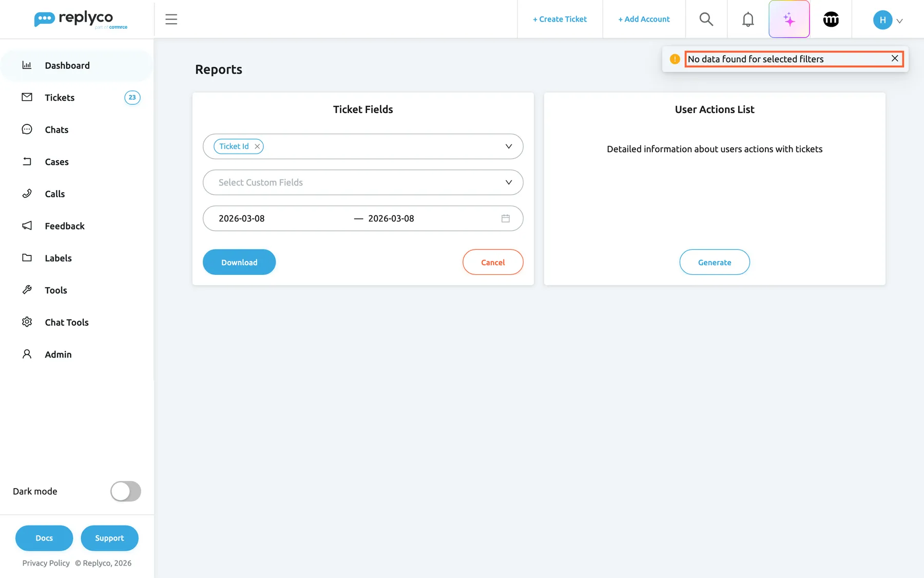Open the Privacy Policy link
Image resolution: width=924 pixels, height=578 pixels.
pyautogui.click(x=46, y=563)
